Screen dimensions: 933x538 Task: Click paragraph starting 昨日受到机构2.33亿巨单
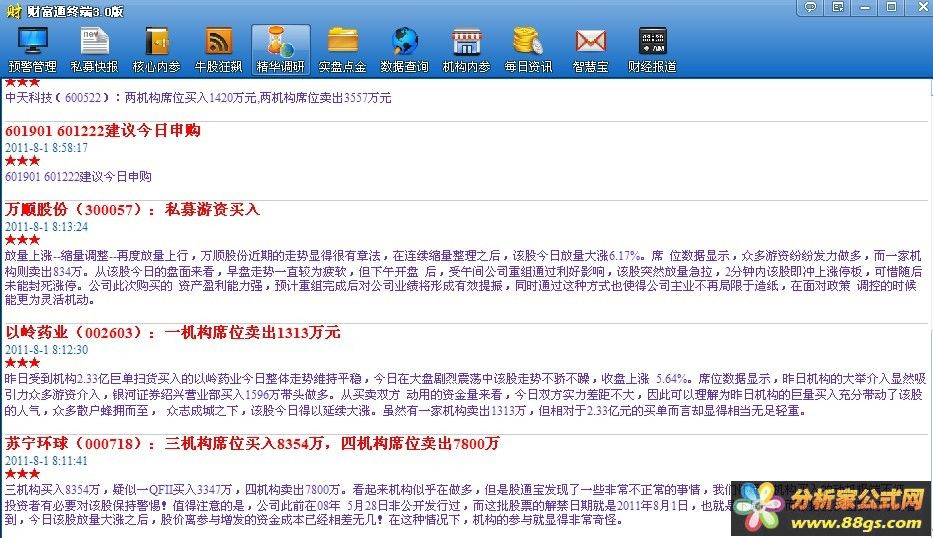pyautogui.click(x=465, y=395)
